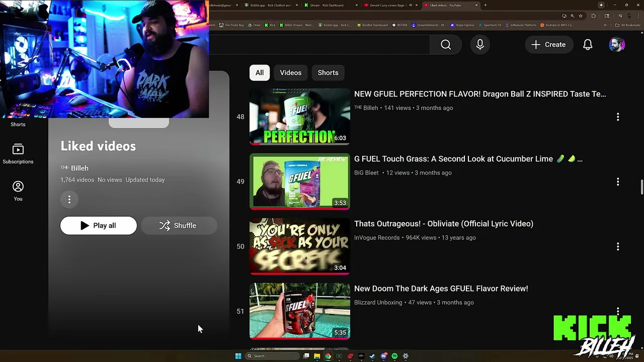The height and width of the screenshot is (362, 644).
Task: Open the Influencer Platform bookmark
Action: 521,25
